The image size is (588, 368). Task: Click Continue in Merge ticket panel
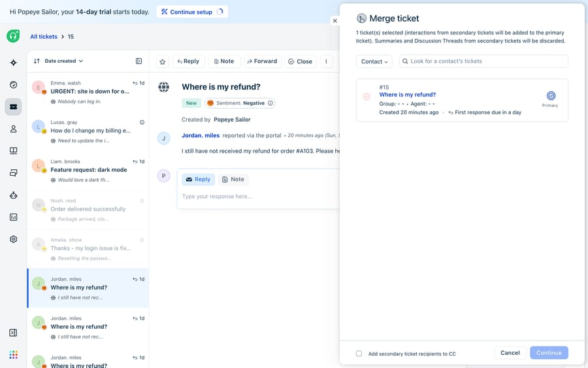[549, 352]
